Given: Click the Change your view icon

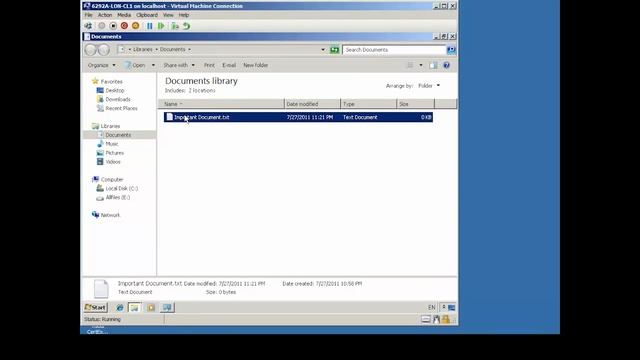Looking at the screenshot, I should [x=410, y=65].
